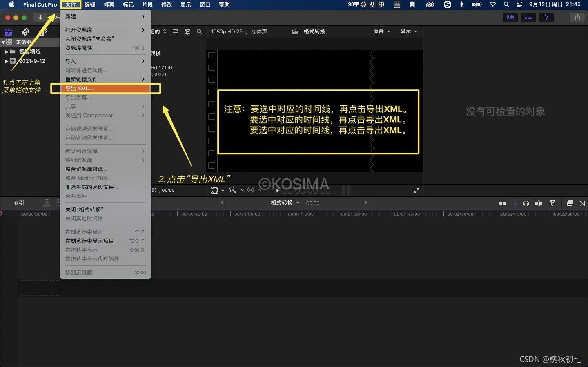Open the 重新链接文件 submenu
Image resolution: width=588 pixels, height=367 pixels.
[105, 79]
